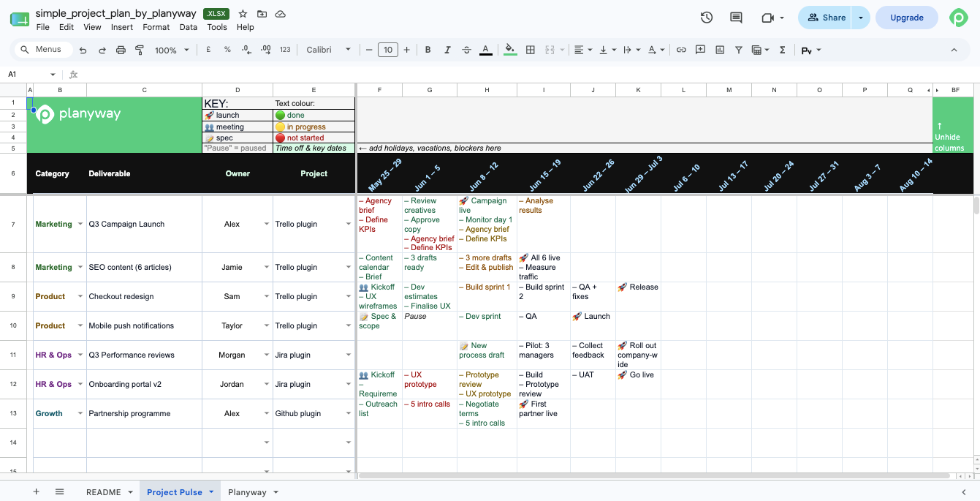Click the insert chart icon
The width and height of the screenshot is (980, 501).
pyautogui.click(x=720, y=50)
